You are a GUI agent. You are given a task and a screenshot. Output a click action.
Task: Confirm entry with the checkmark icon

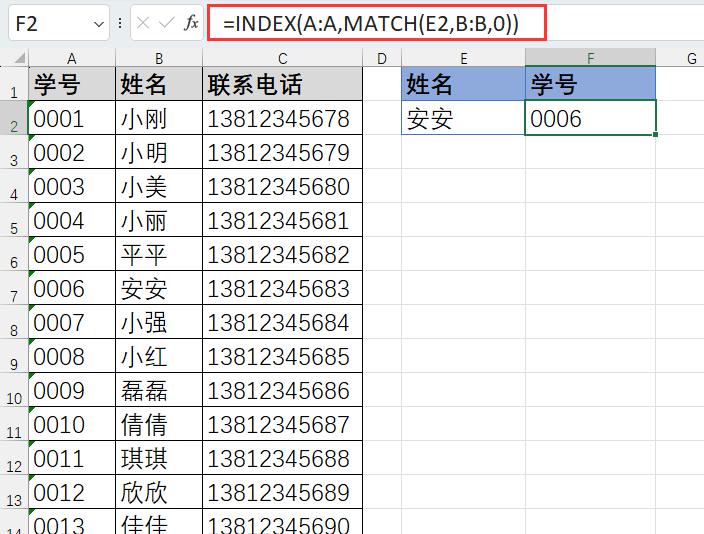point(167,23)
